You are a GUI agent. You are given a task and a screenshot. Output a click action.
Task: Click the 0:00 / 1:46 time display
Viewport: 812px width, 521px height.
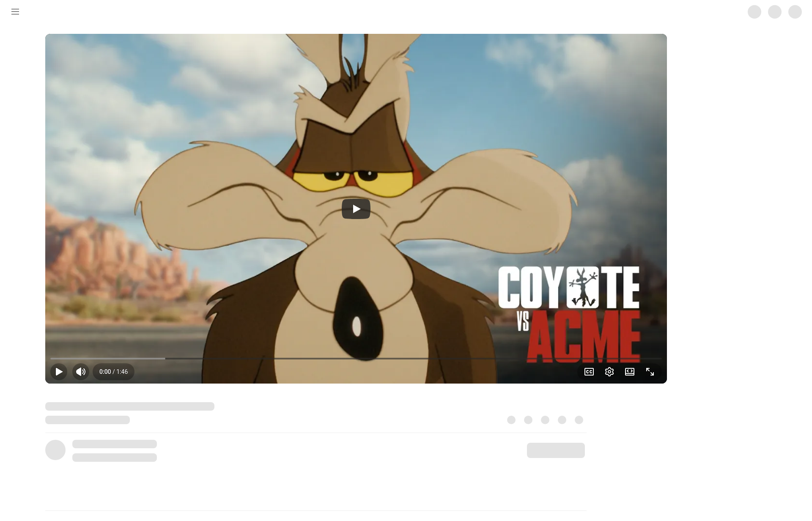pyautogui.click(x=113, y=372)
